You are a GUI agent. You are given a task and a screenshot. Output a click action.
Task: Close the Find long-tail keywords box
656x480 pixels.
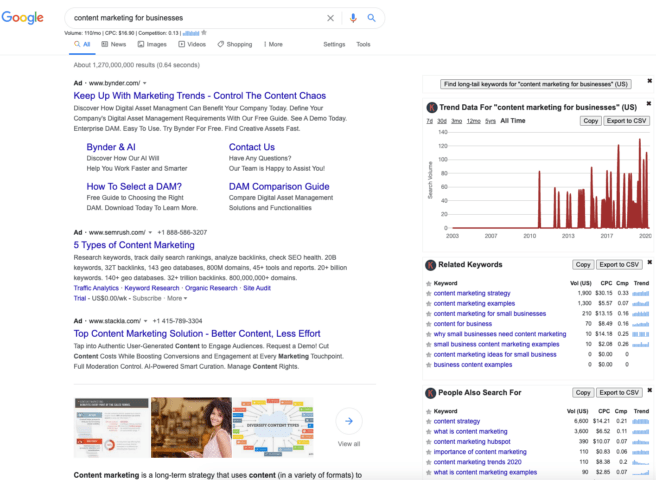coord(649,81)
